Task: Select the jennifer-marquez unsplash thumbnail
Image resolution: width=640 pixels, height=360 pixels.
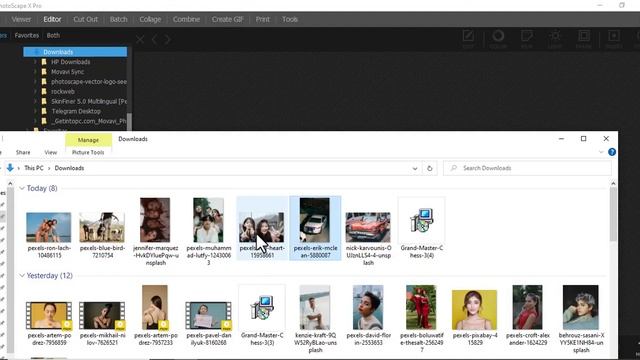Action: (x=155, y=220)
